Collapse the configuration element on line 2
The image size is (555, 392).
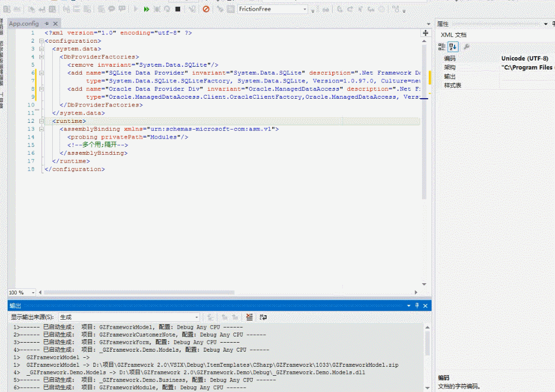click(42, 41)
